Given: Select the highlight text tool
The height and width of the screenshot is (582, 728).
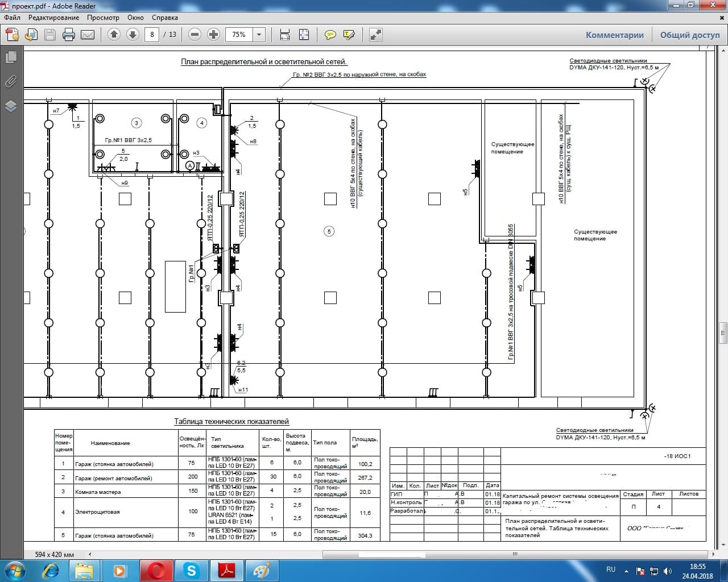Looking at the screenshot, I should (349, 35).
